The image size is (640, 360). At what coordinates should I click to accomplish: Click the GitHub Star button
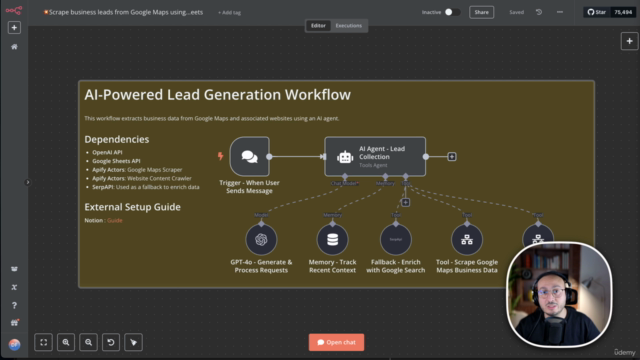597,12
